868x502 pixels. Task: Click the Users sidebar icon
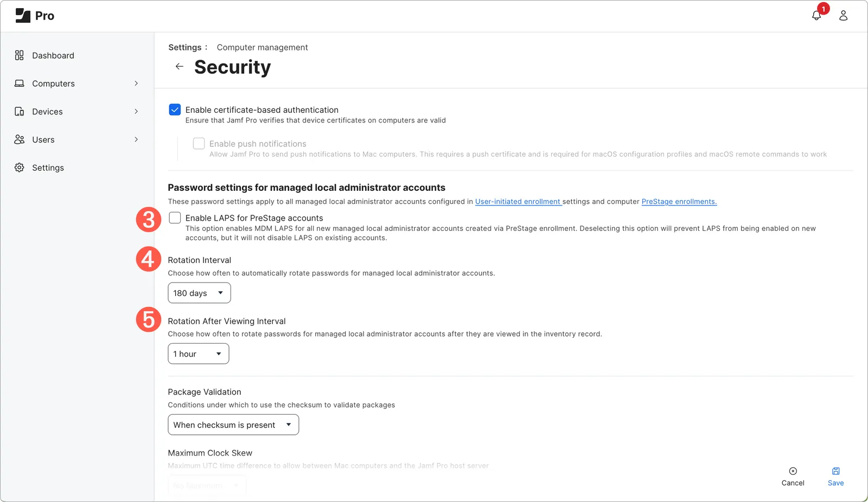click(19, 139)
